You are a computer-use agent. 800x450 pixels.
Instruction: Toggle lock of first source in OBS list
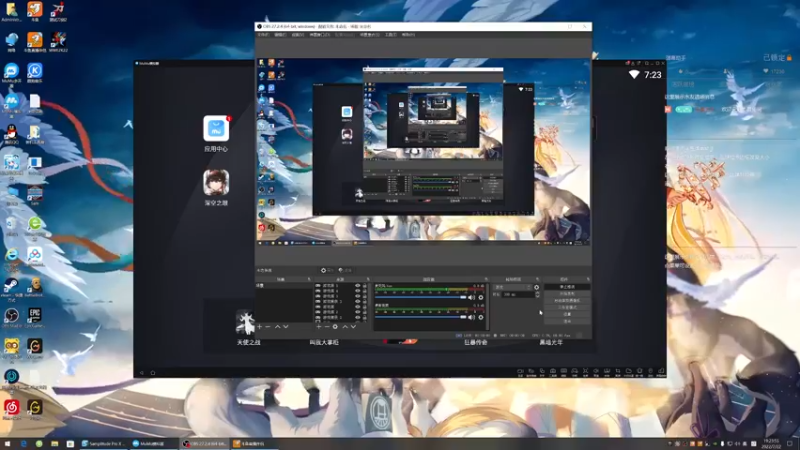coord(365,286)
